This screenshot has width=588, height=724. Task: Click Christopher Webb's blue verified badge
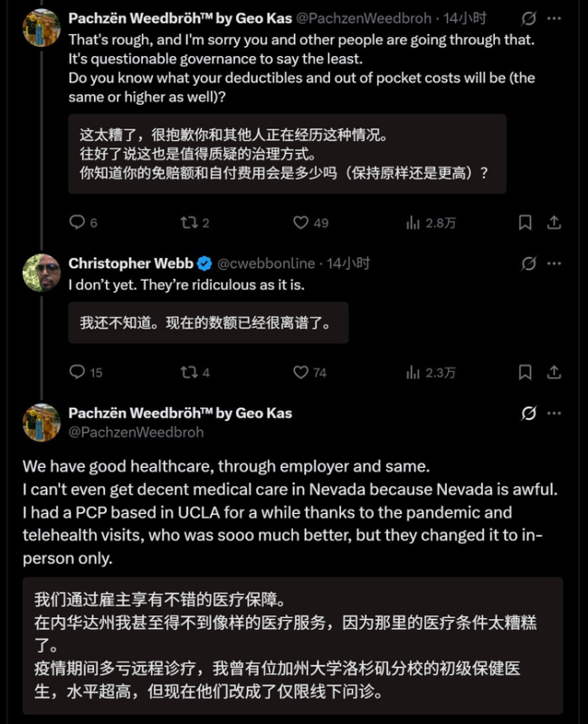(201, 262)
